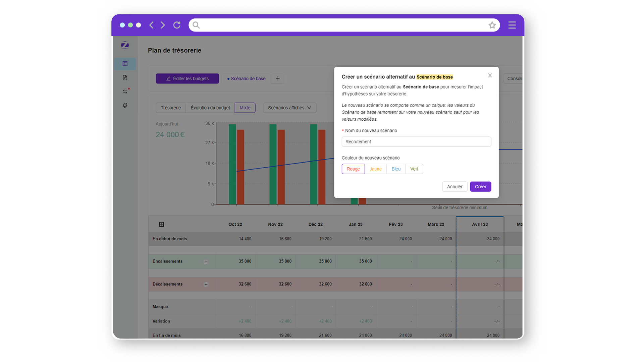Open the Scénarios affichés dropdown
This screenshot has width=644, height=362.
[289, 108]
